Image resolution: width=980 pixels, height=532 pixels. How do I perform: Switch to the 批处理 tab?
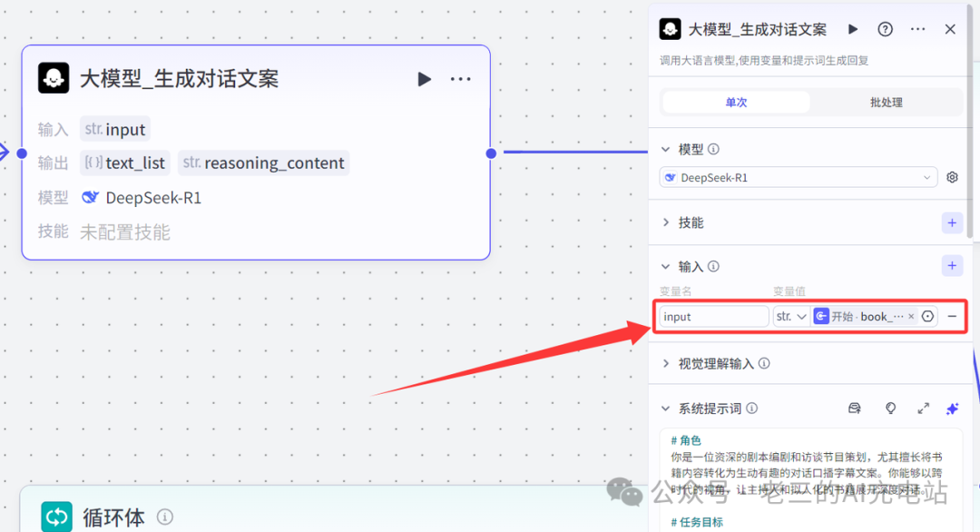(x=887, y=102)
